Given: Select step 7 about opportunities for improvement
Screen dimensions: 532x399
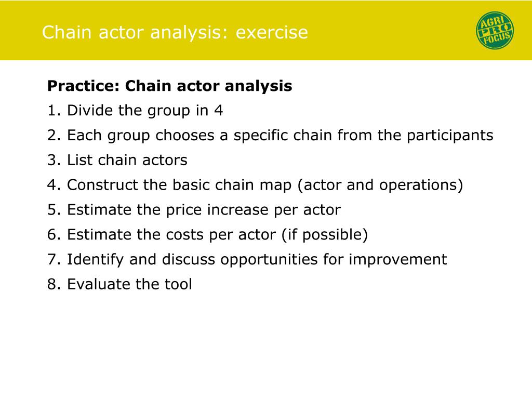Looking at the screenshot, I should tap(247, 260).
